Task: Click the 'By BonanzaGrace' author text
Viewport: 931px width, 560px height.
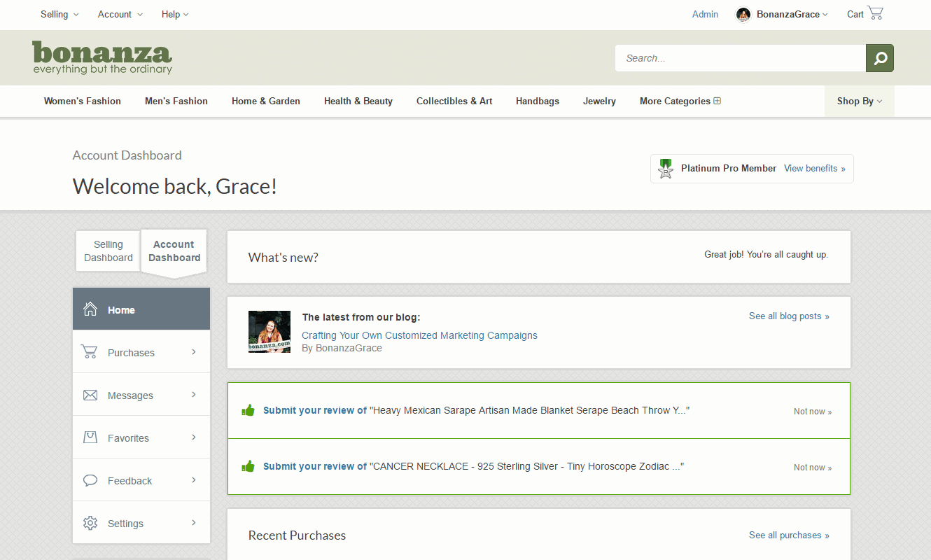Action: pyautogui.click(x=342, y=348)
